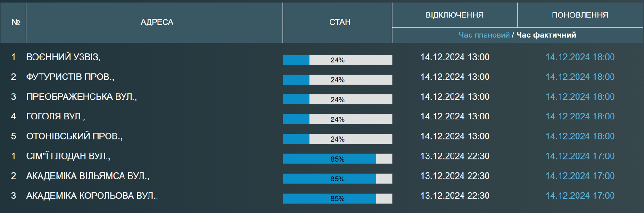Click the outage time for ФУТУРИСТІВ ПРОВ.
Screen dimensions: 644x213
[455, 77]
